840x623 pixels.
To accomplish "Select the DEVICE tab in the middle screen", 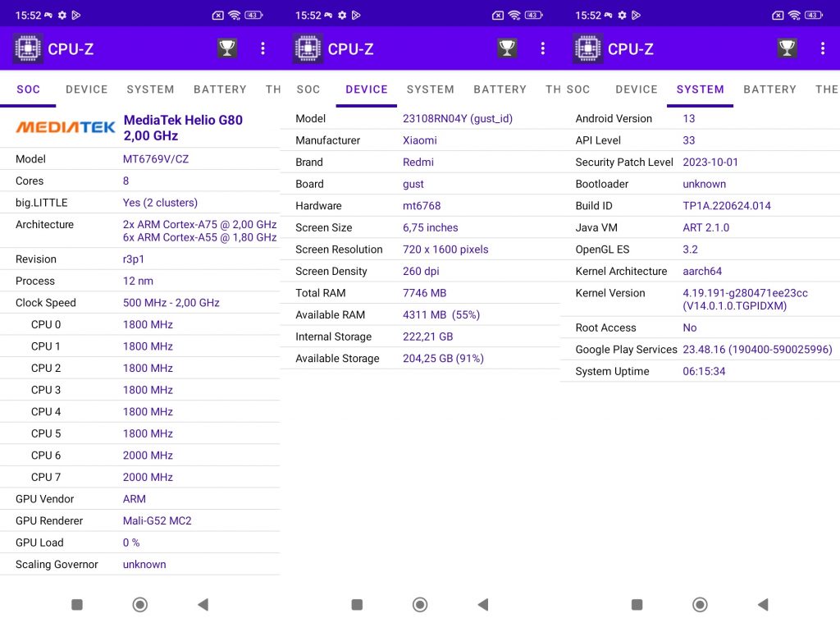I will pos(367,89).
